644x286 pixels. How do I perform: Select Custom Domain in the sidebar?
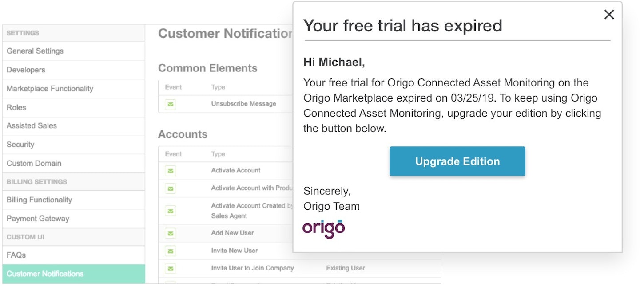(34, 163)
